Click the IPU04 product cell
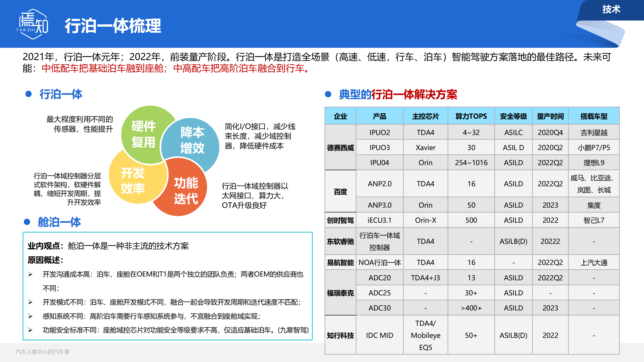This screenshot has width=644, height=362. [x=380, y=163]
